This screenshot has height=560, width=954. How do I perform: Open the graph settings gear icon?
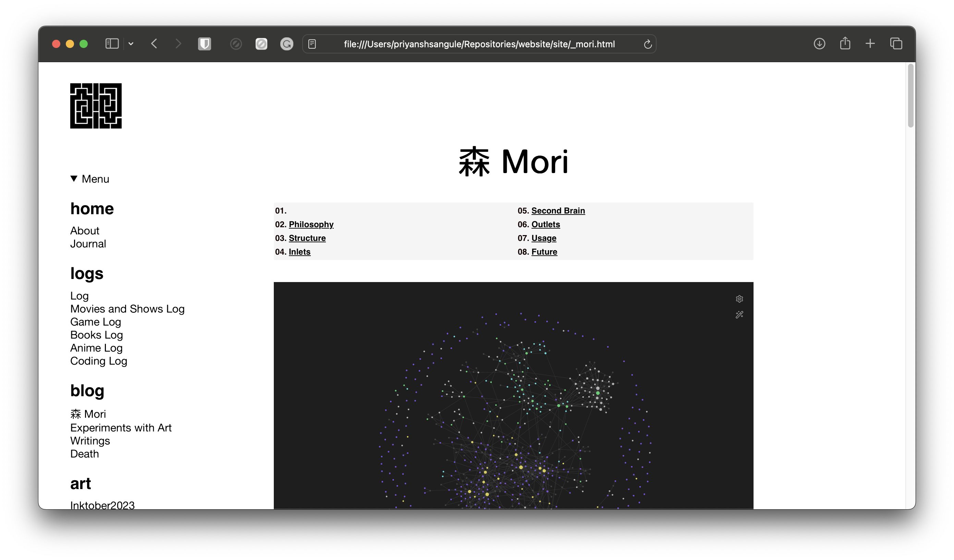(x=739, y=299)
